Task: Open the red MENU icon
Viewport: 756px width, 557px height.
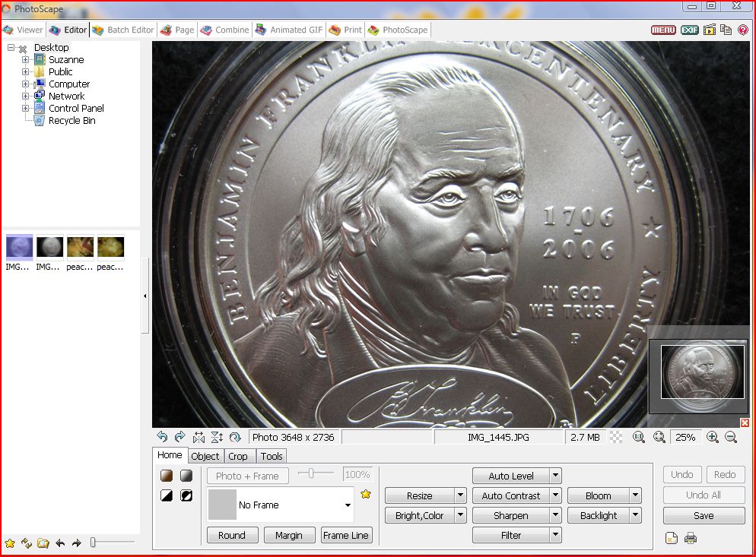Action: click(x=663, y=30)
